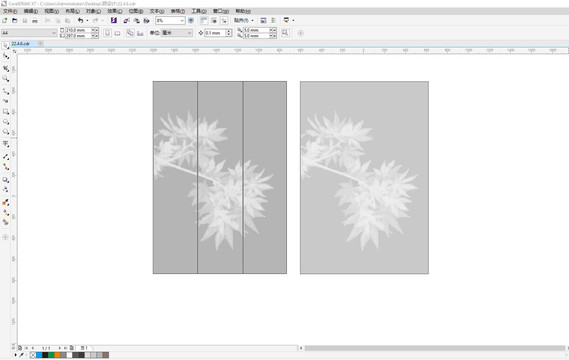The height and width of the screenshot is (360, 569).
Task: Select the Zoom magnifier tool in toolbox
Action: pos(5,78)
